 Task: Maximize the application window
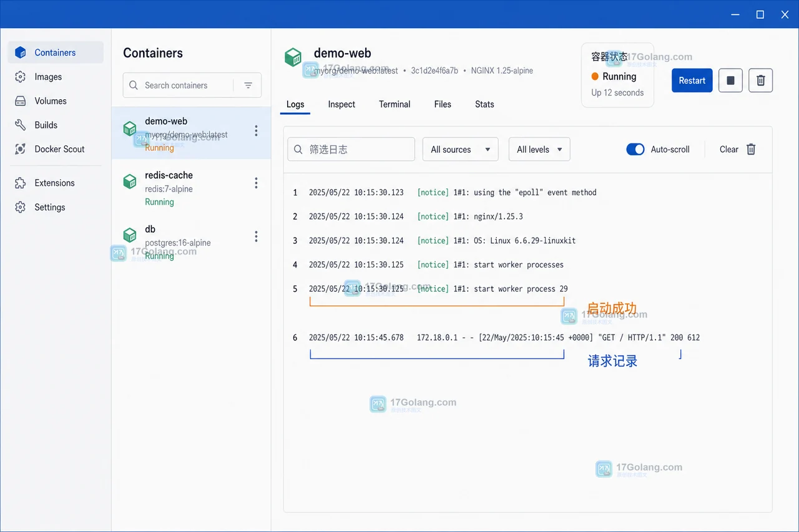[760, 14]
